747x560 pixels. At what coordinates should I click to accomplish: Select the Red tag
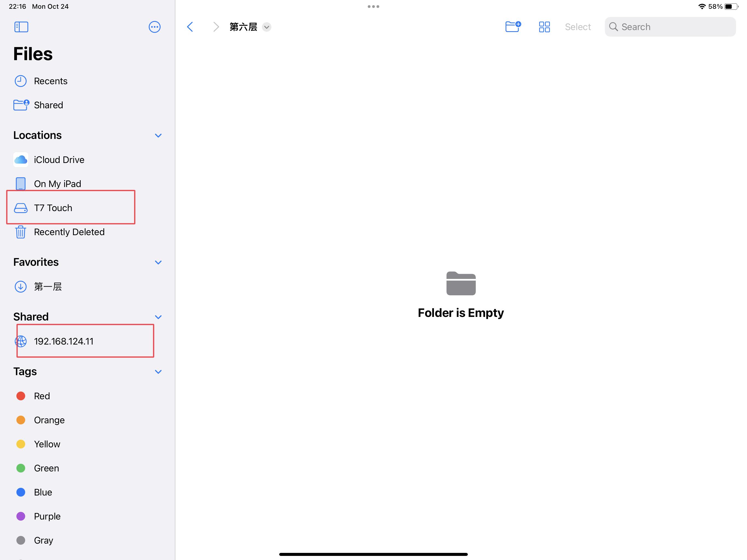pos(42,396)
